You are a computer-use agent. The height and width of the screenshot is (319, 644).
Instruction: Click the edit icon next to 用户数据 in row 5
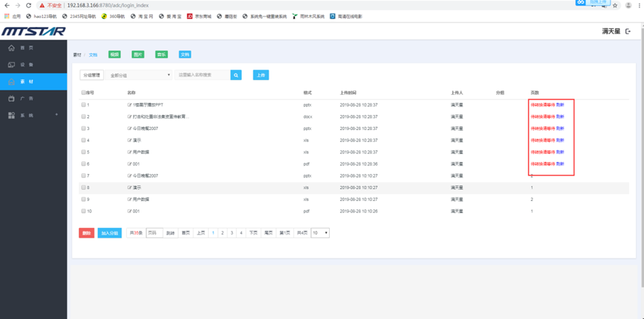[129, 152]
